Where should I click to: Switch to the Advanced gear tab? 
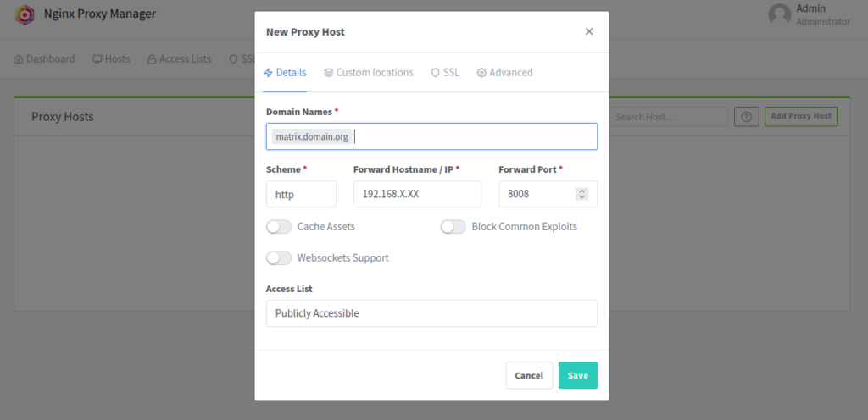504,72
